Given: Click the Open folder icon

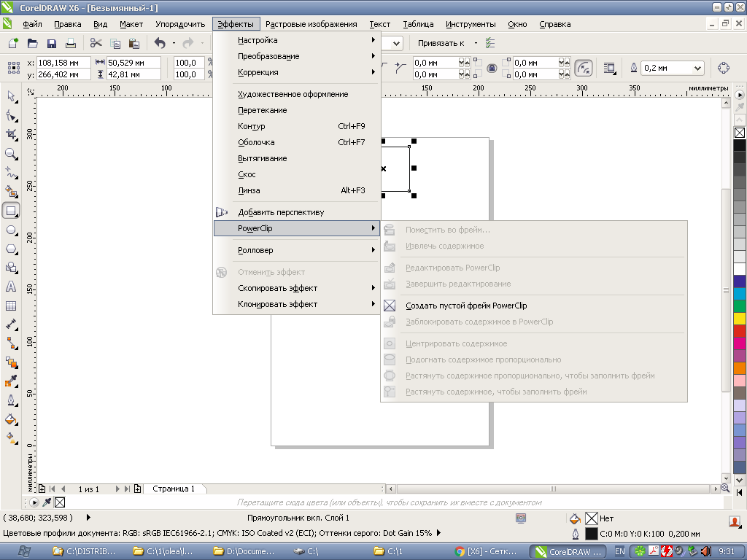Looking at the screenshot, I should 32,43.
